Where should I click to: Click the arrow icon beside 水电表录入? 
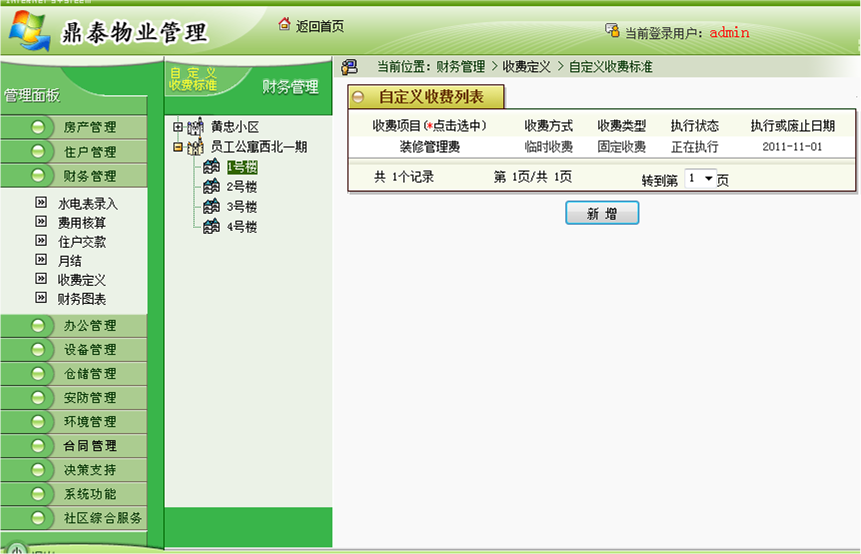[41, 203]
